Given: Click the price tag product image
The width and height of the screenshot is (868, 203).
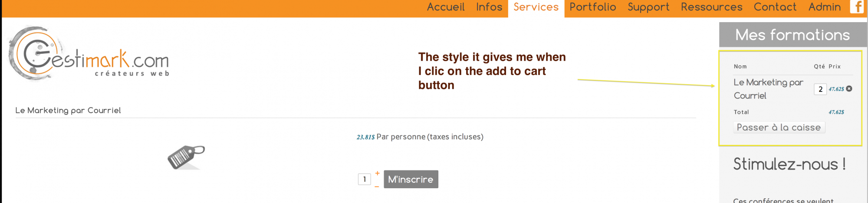Looking at the screenshot, I should [x=186, y=157].
